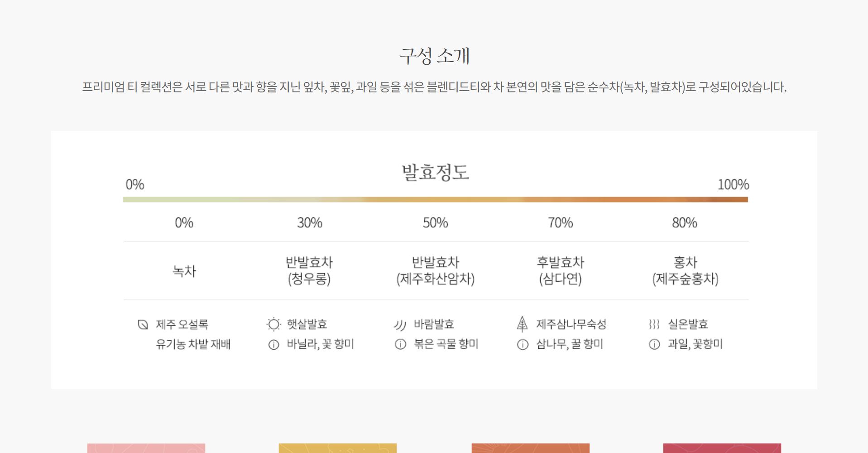This screenshot has height=453, width=868.
Task: Click the info icon beside 삼나무, 꿀 향미
Action: pyautogui.click(x=523, y=345)
